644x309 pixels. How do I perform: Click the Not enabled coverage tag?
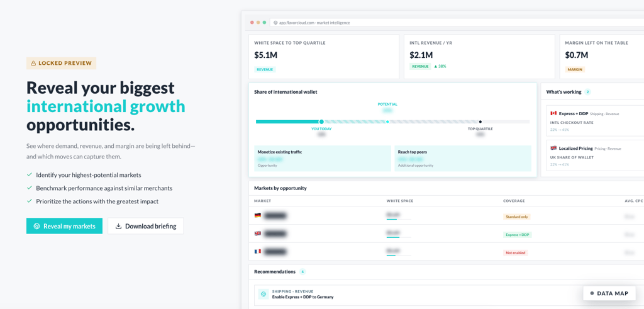[x=516, y=253]
